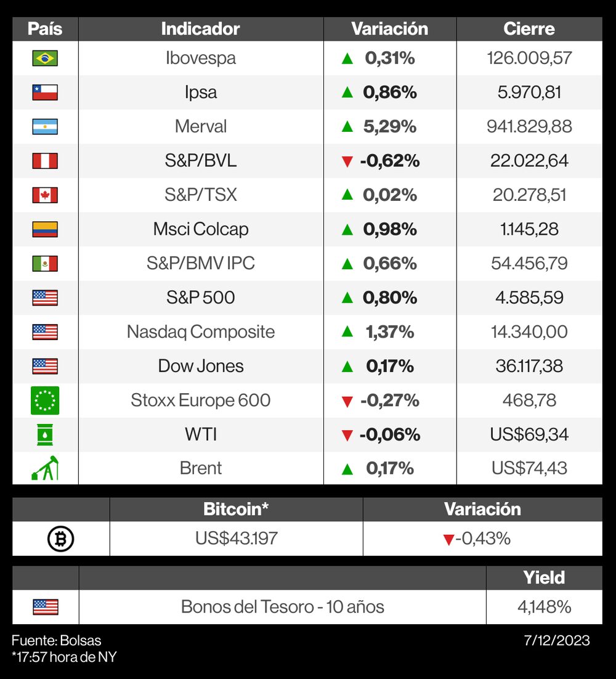The height and width of the screenshot is (679, 616).
Task: Click the Stoxx Europe 600 closing value
Action: [529, 400]
